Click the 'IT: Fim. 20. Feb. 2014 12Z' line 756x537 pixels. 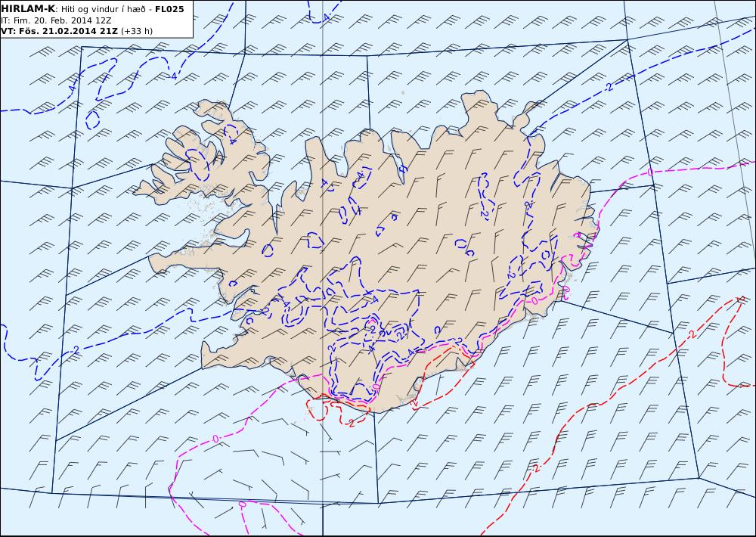click(57, 20)
